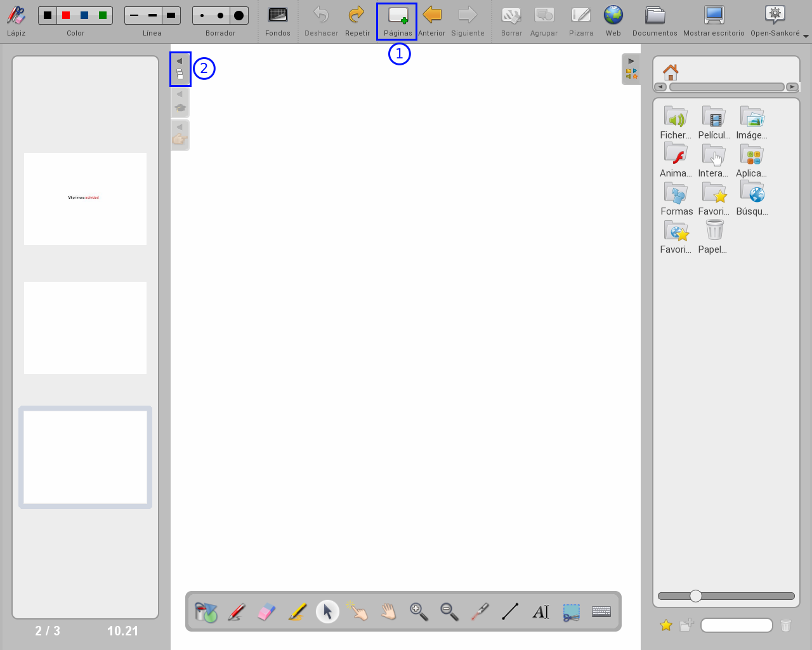This screenshot has width=812, height=650.
Task: Collapse the left page thumbnails panel
Action: [x=180, y=69]
